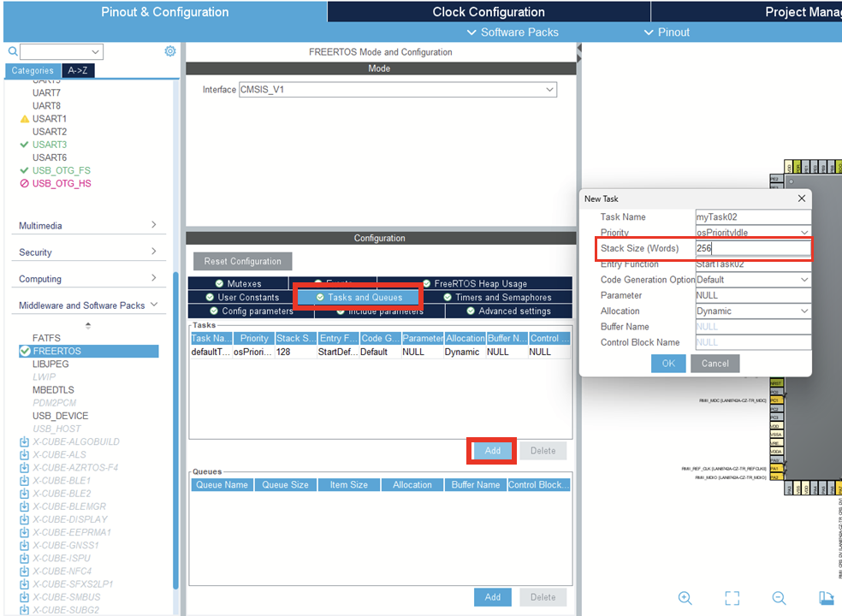Click download icon next to X-CUBE-EEPRMA1
This screenshot has height=616, width=842.
pos(24,532)
